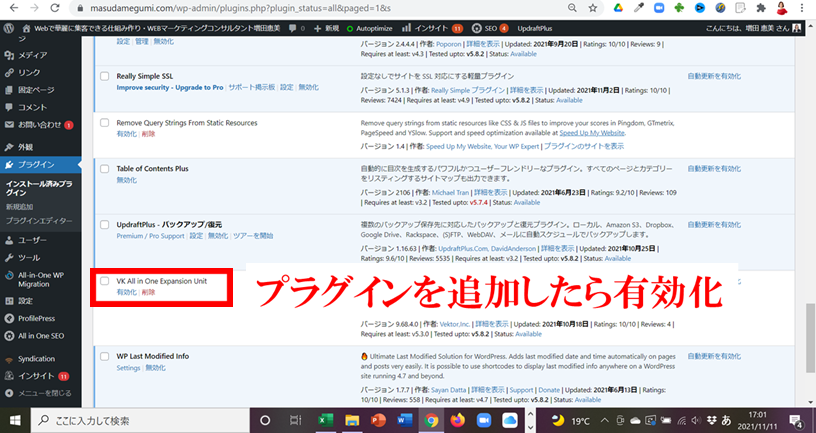This screenshot has height=433, width=816.
Task: Open All-in-One WP Migration menu
Action: coord(41,279)
